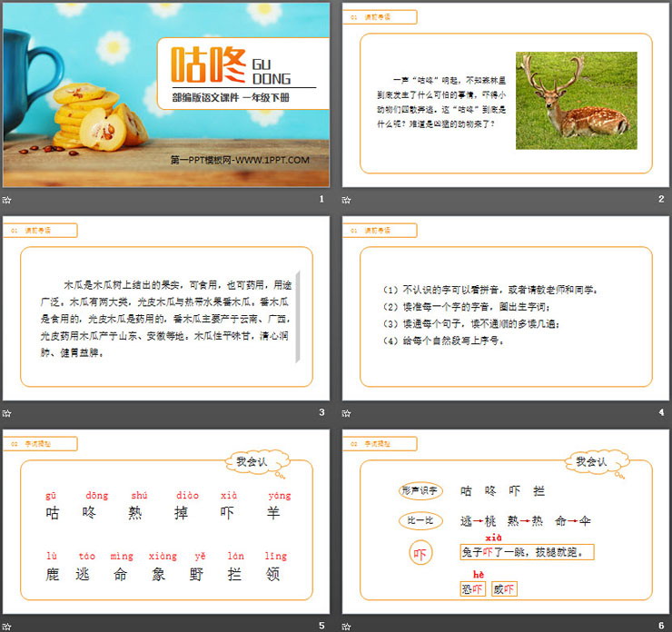Screen dimensions: 672x632
Task: Click subtitle 部编版语文课件 一年级下册
Action: (x=231, y=98)
